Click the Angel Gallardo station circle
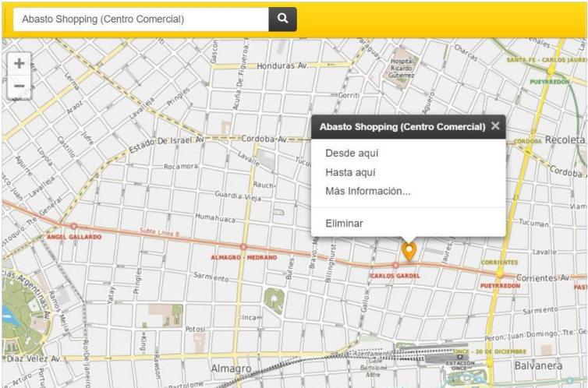Screen dimensions: 588x388 [x=74, y=226]
